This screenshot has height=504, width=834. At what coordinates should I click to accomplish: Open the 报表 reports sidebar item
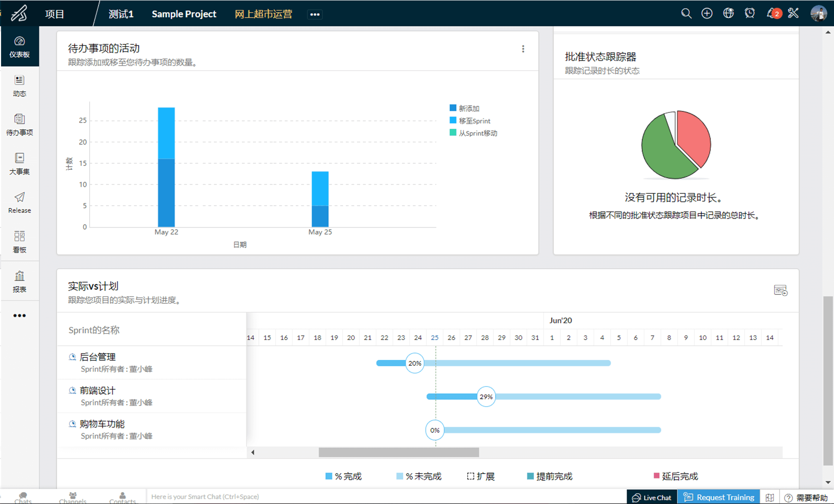20,281
